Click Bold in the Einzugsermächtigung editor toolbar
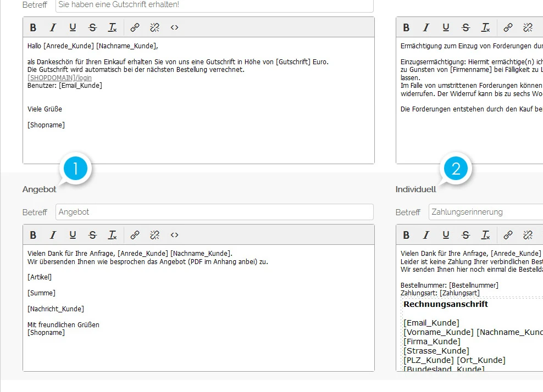 coord(406,27)
